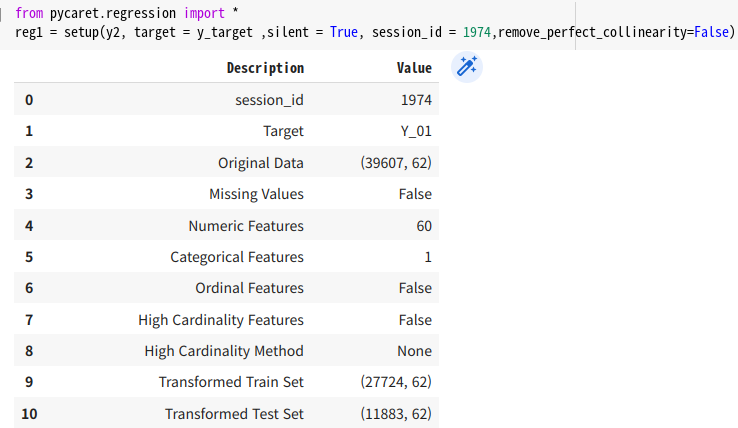Click the Ordinal Features description cell
Screen dimensions: 738x428
[249, 288]
